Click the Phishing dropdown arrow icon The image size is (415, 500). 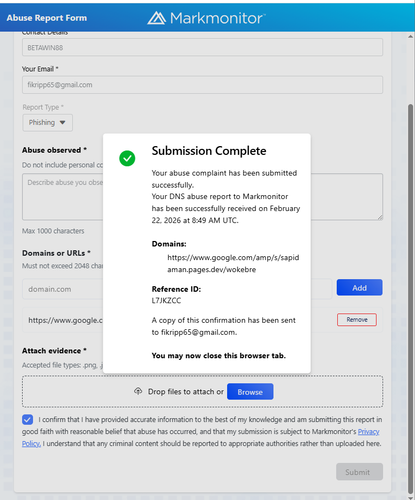(62, 122)
